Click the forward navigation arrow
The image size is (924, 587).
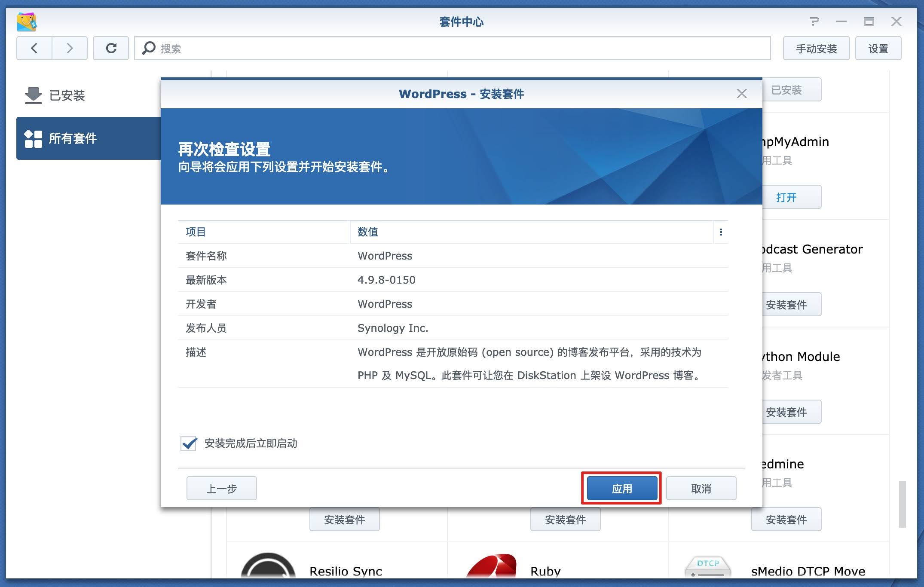(x=70, y=48)
